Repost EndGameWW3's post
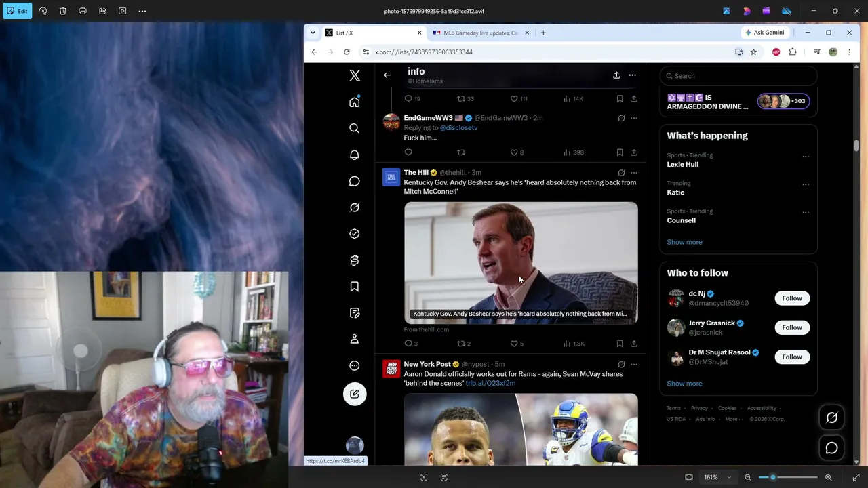This screenshot has height=488, width=868. tap(461, 152)
